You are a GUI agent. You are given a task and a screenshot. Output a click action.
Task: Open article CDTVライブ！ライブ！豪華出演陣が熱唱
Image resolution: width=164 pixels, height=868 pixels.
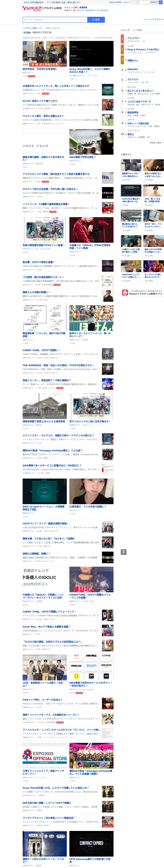click(x=45, y=524)
